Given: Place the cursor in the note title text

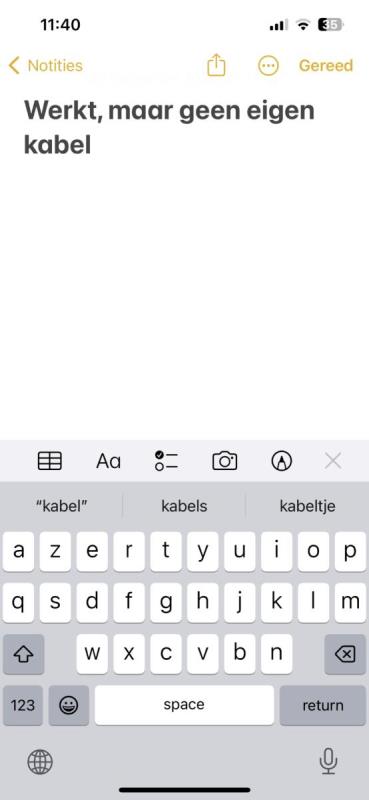Looking at the screenshot, I should pos(169,128).
